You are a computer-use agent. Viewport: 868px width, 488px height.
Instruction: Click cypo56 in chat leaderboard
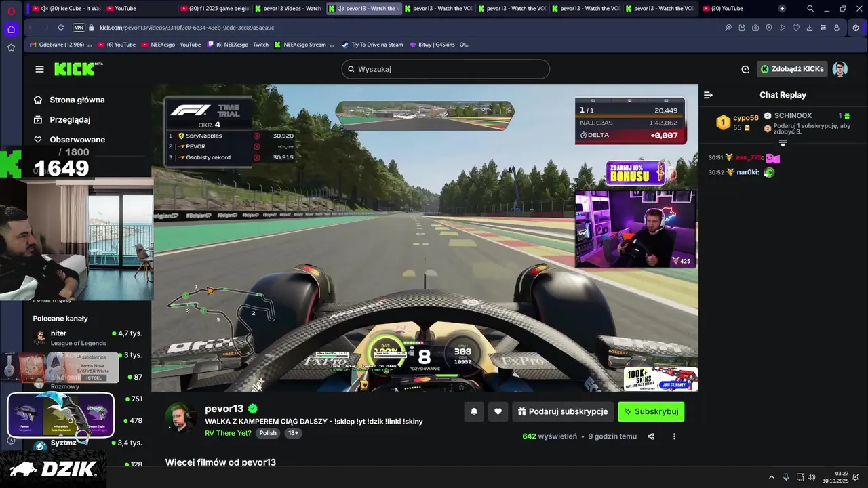coord(746,117)
